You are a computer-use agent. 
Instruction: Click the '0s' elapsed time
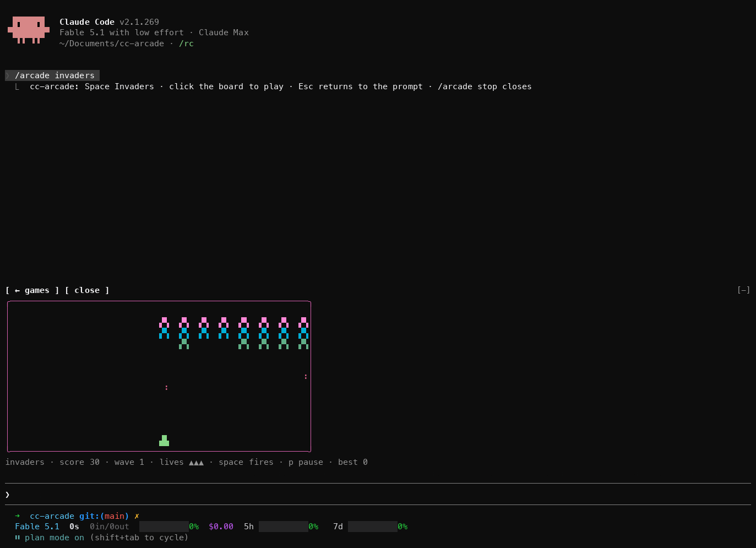(x=74, y=527)
